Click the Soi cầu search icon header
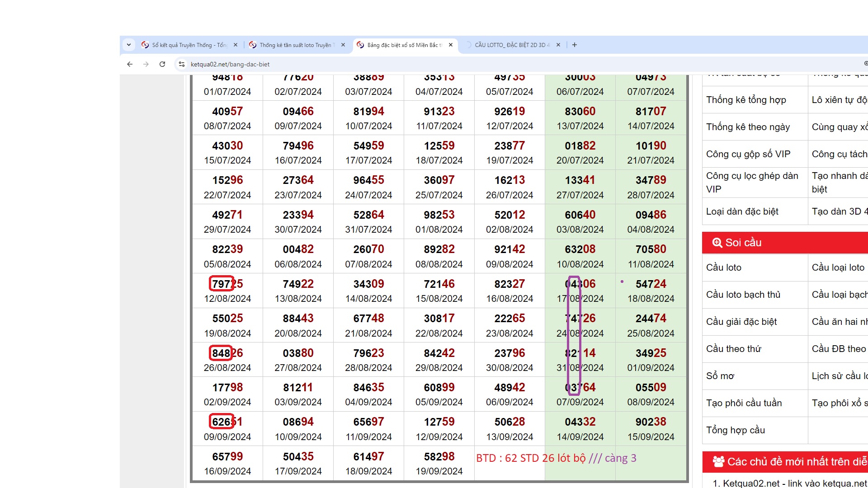Screen dimensions: 868x488 717,243
